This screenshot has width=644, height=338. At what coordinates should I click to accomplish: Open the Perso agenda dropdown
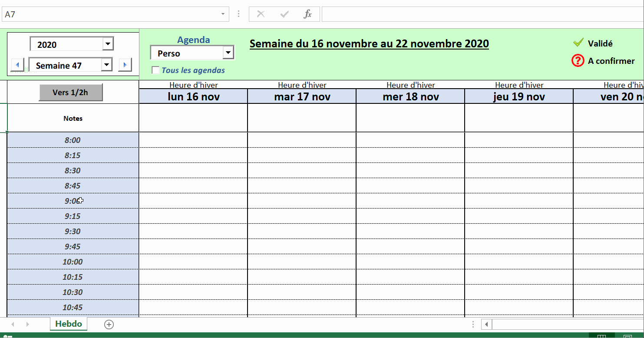[228, 53]
